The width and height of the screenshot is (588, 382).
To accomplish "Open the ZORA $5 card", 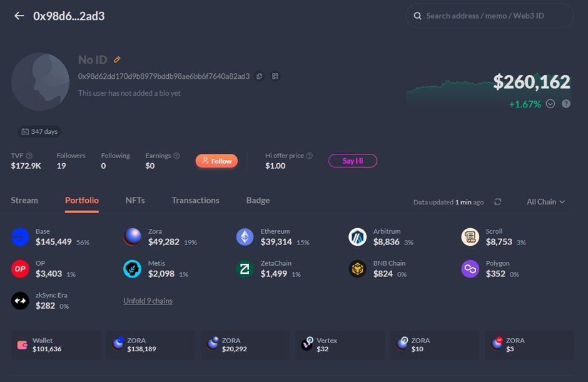I will [529, 345].
